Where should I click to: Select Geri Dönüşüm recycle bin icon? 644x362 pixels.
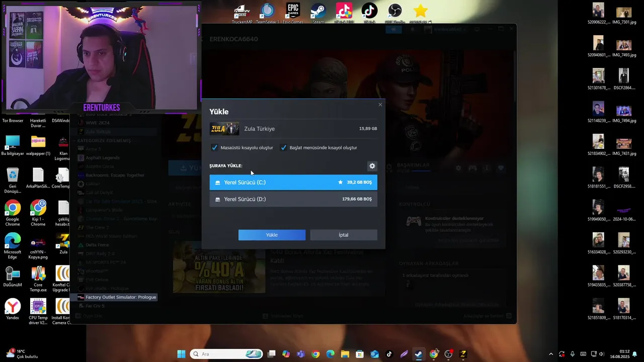13,180
